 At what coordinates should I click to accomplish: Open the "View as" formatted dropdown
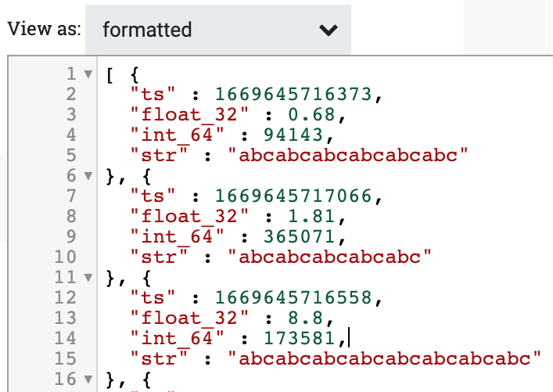click(x=218, y=31)
